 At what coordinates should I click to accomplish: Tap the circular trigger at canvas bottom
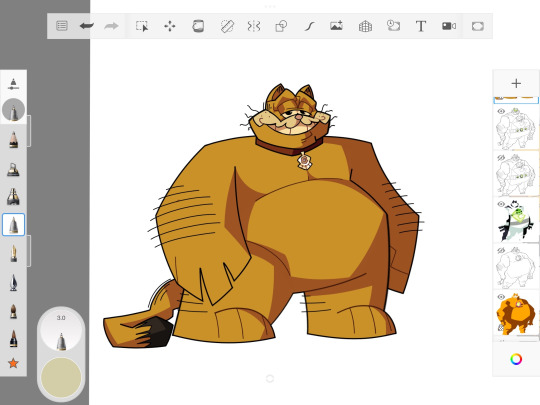[x=270, y=378]
